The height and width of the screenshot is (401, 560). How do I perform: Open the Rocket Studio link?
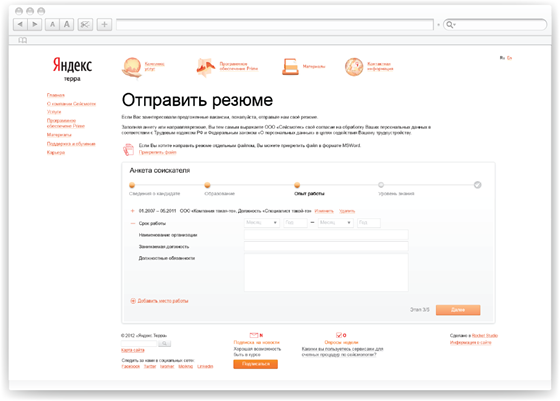pos(485,336)
